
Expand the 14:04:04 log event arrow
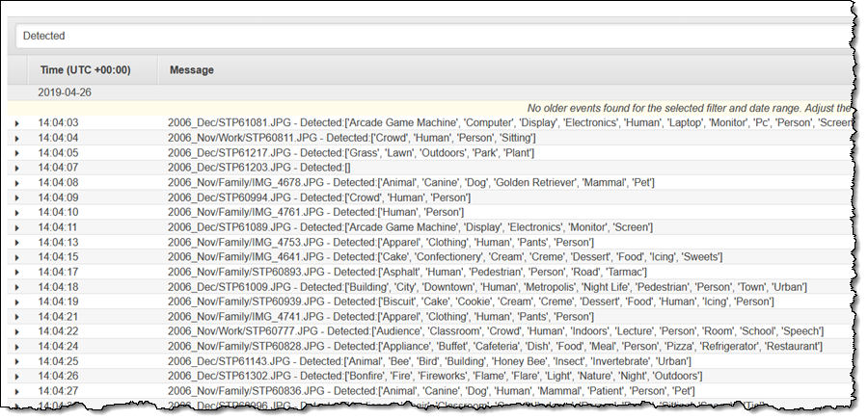(x=17, y=138)
